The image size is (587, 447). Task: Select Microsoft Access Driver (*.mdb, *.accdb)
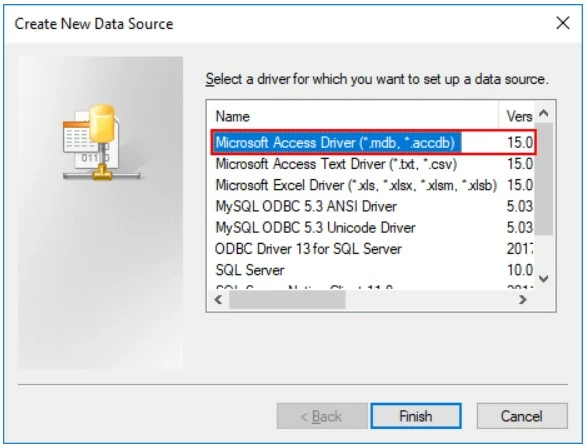click(374, 142)
